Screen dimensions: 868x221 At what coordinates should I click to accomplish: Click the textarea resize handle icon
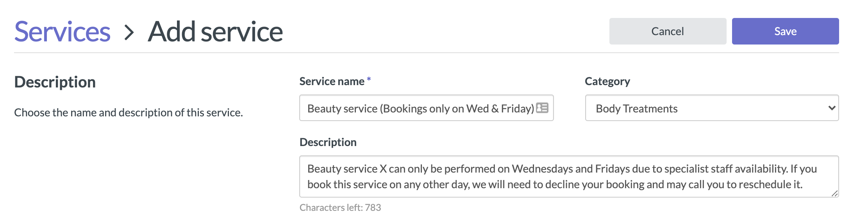click(834, 193)
